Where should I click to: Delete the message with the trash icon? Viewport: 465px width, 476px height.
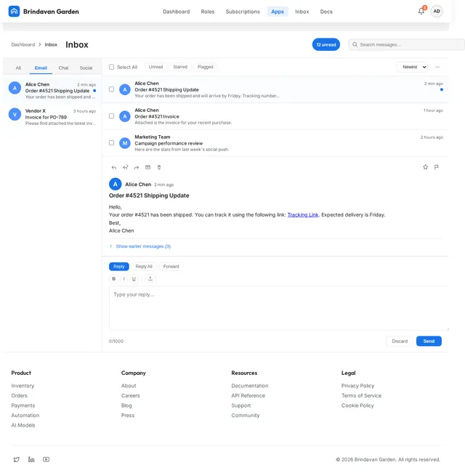coord(159,167)
